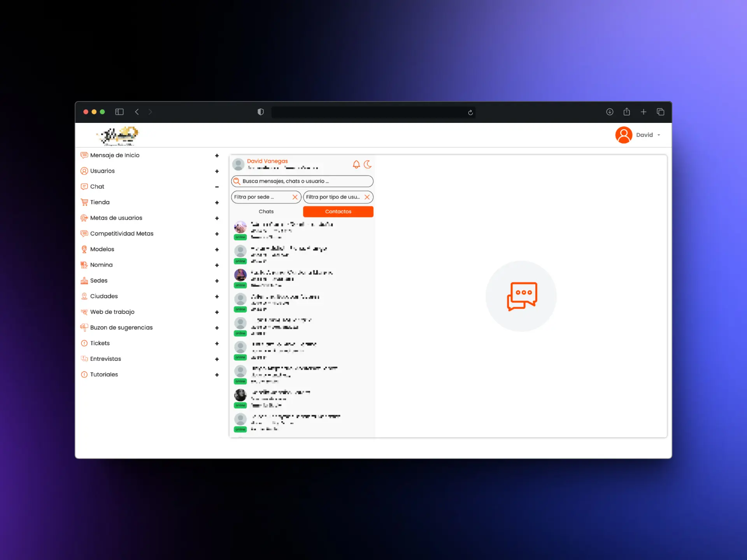Open the Modelos sidebar menu label
The width and height of the screenshot is (747, 560).
coord(102,249)
